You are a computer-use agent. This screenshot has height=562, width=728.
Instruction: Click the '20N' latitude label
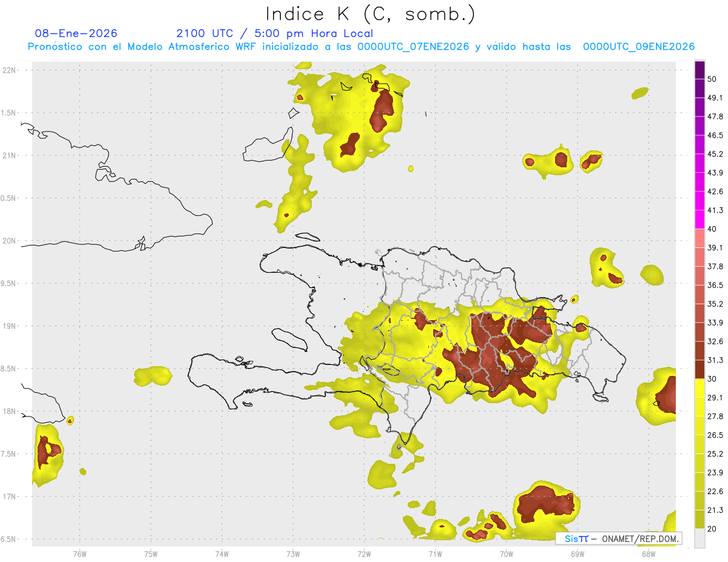click(x=10, y=241)
